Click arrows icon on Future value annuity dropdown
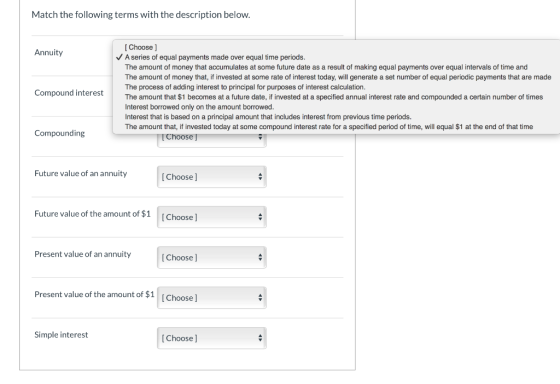The image size is (560, 384). pos(260,177)
